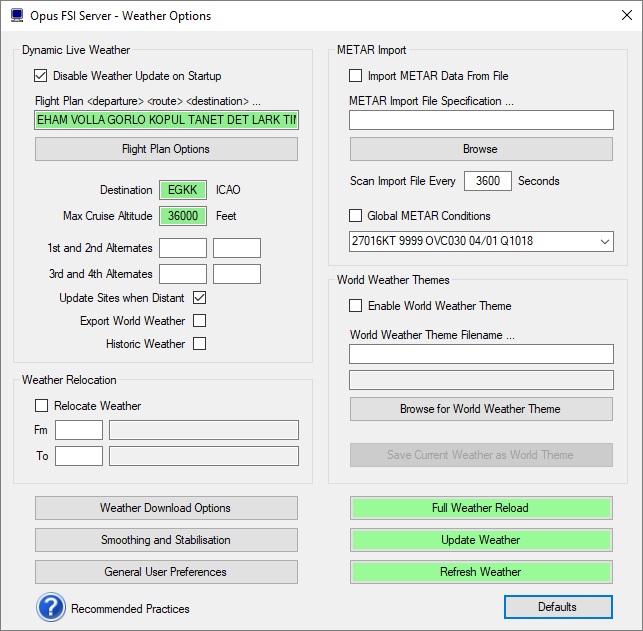The width and height of the screenshot is (643, 631).
Task: Check the Relocate Weather option
Action: pyautogui.click(x=41, y=405)
